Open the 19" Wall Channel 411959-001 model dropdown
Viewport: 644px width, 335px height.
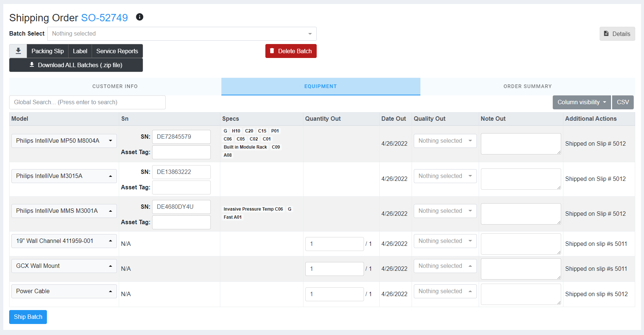[64, 241]
